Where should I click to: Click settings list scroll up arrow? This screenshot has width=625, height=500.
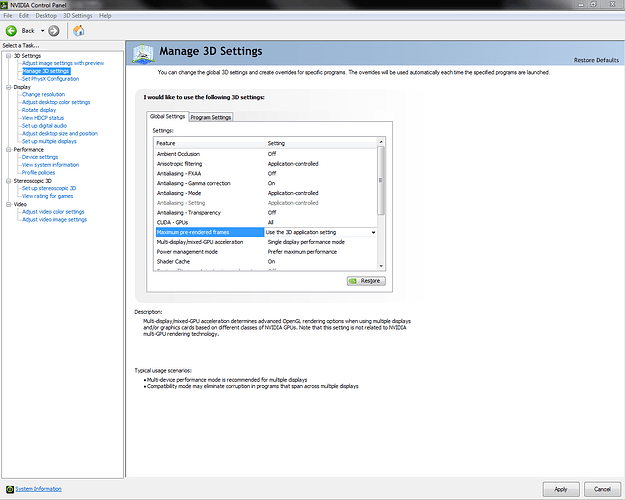(x=381, y=142)
